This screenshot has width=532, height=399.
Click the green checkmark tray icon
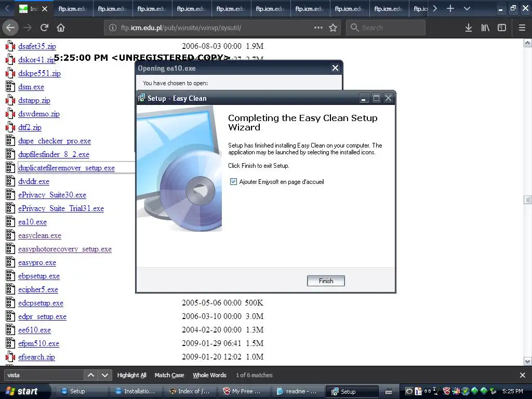(465, 391)
